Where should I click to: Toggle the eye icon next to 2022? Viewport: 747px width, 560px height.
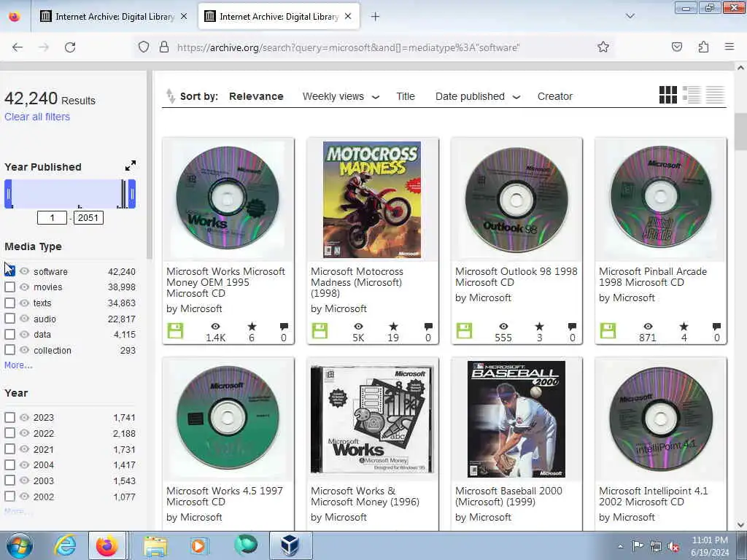24,433
